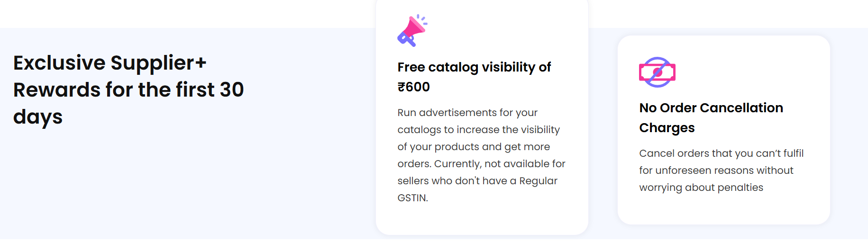Click 'sellers who don't have a Regular' line
This screenshot has height=242, width=868.
477,181
